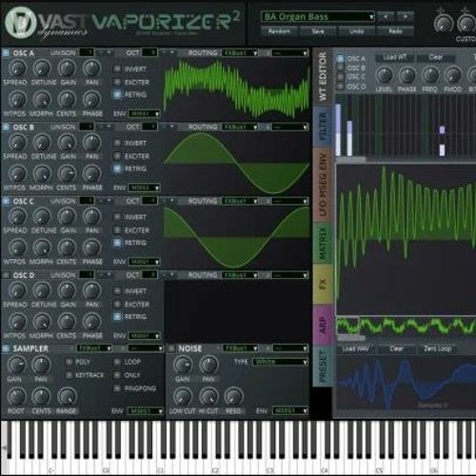Click the Load WT button
The image size is (476, 476).
(394, 58)
